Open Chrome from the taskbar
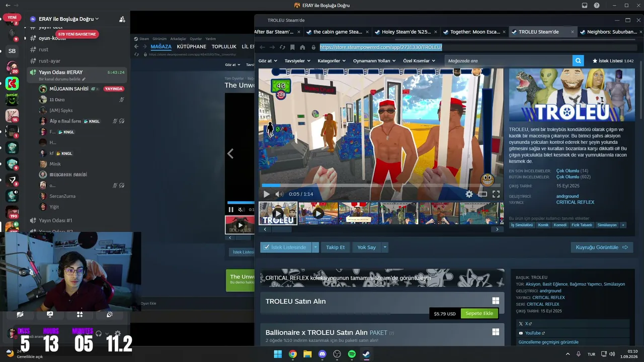644x362 pixels. click(292, 354)
